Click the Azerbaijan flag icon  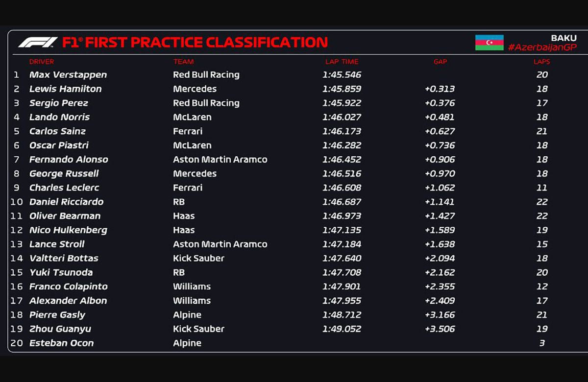(489, 43)
